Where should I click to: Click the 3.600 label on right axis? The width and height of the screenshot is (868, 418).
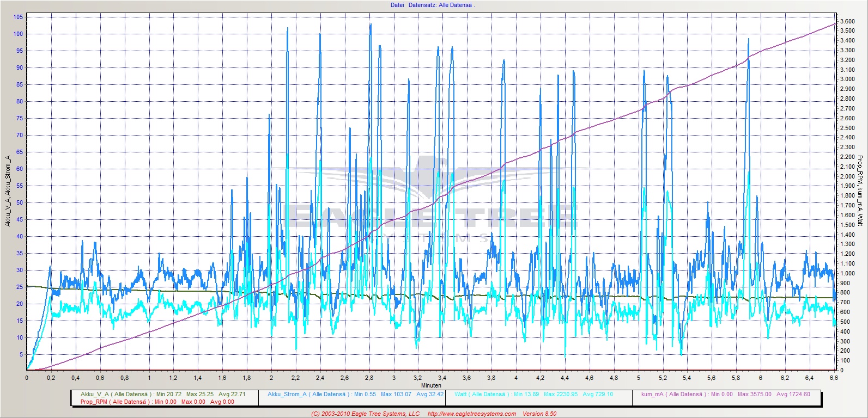click(847, 21)
